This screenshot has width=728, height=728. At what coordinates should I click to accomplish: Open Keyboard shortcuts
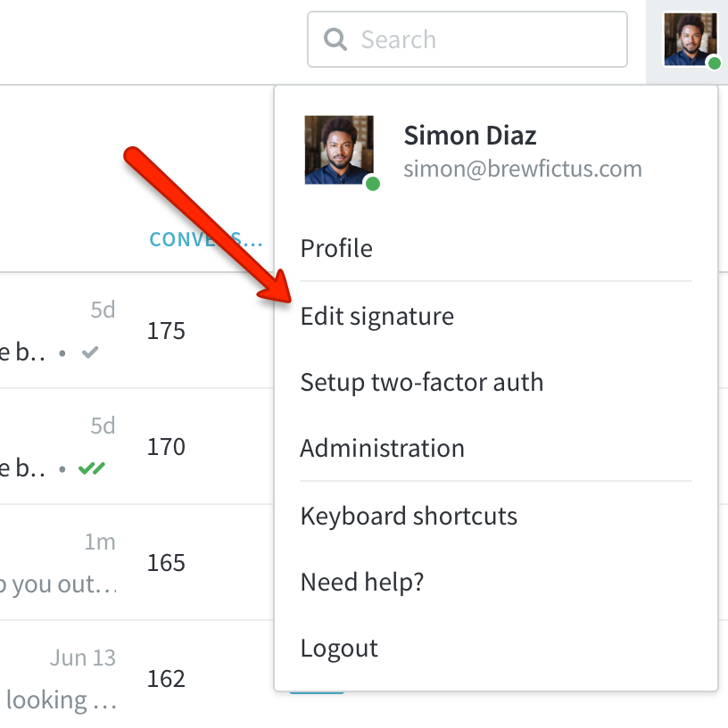click(409, 516)
